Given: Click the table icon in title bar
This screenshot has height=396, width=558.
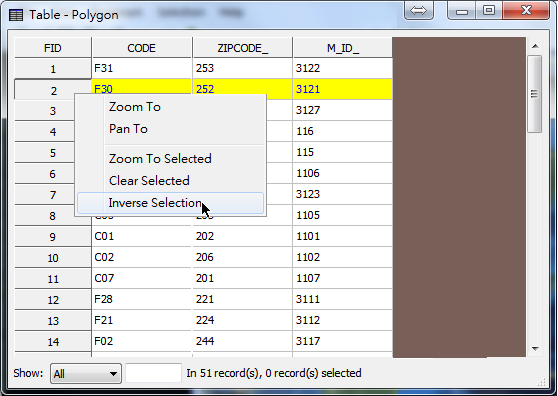Looking at the screenshot, I should pos(16,15).
